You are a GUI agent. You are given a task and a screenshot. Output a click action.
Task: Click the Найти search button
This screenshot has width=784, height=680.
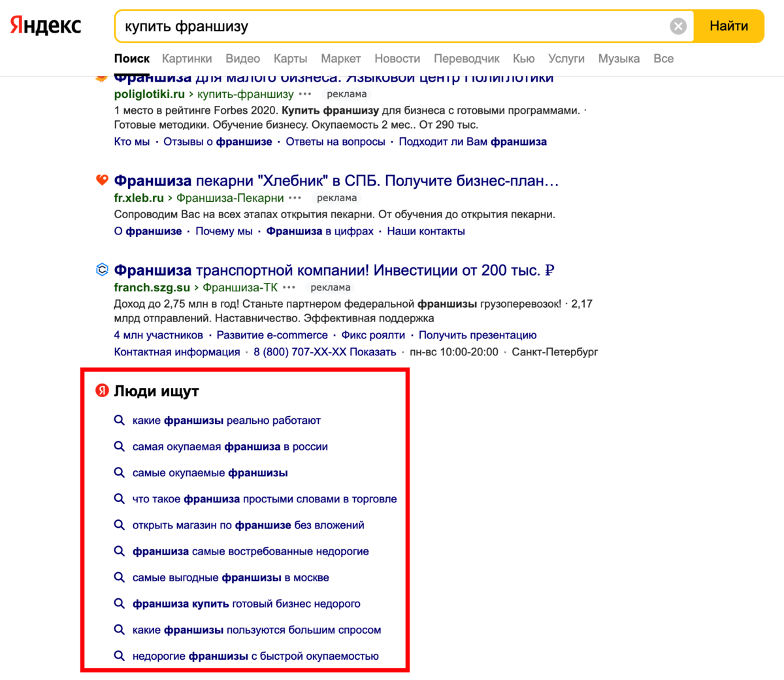[728, 26]
